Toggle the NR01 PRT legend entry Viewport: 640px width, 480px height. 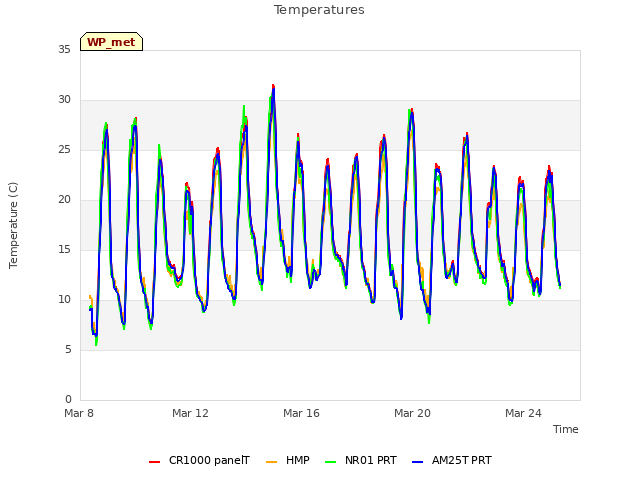click(361, 460)
